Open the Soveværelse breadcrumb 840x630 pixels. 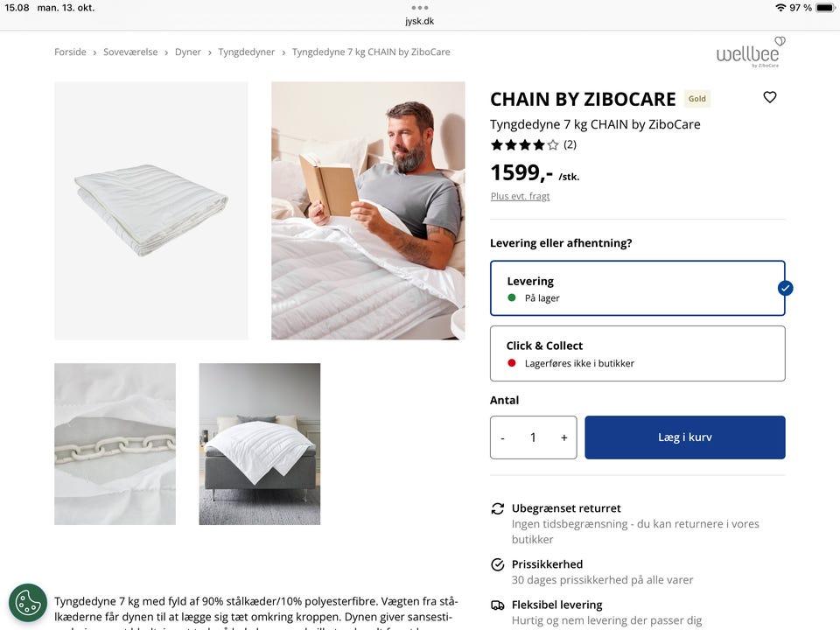130,52
